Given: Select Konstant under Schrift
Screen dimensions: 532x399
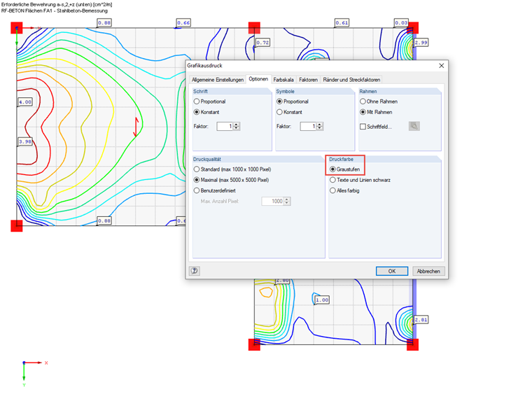Looking at the screenshot, I should pos(206,112).
